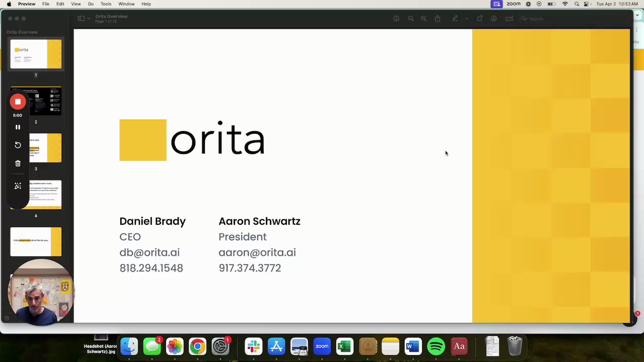Click the Rotate page icon
Image resolution: width=644 pixels, height=362 pixels.
tap(479, 19)
